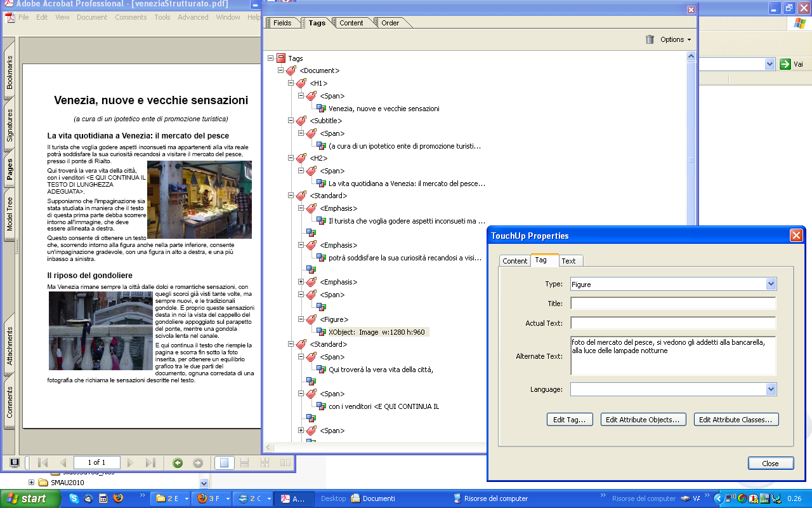Select the <Figure> tag icon
This screenshot has width=812, height=508.
tap(311, 319)
